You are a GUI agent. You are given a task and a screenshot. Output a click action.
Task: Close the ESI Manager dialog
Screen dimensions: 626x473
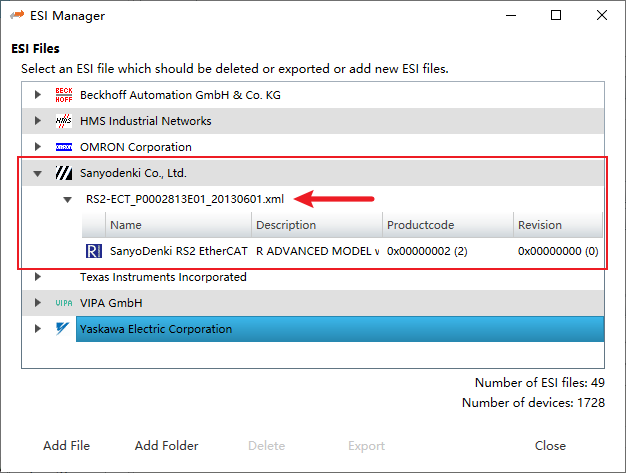pos(550,446)
